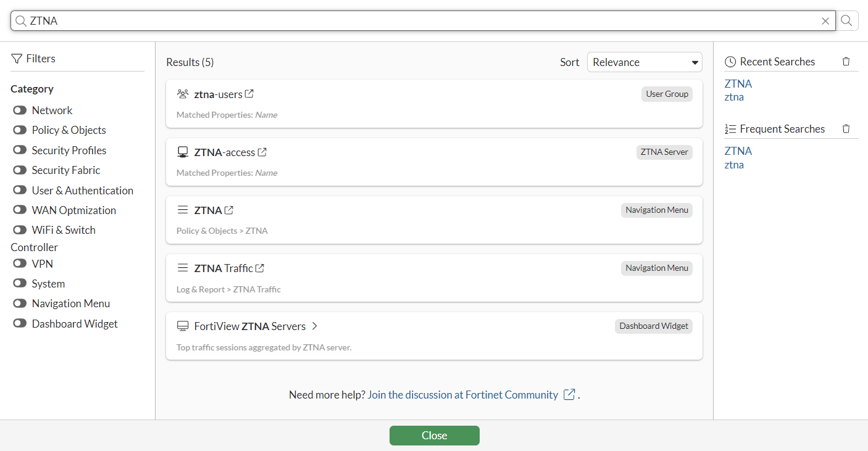Clear the ZTNA search text

[x=825, y=21]
